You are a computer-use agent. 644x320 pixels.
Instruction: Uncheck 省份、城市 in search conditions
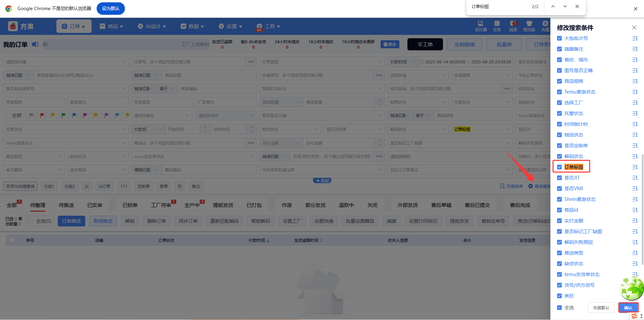click(559, 60)
